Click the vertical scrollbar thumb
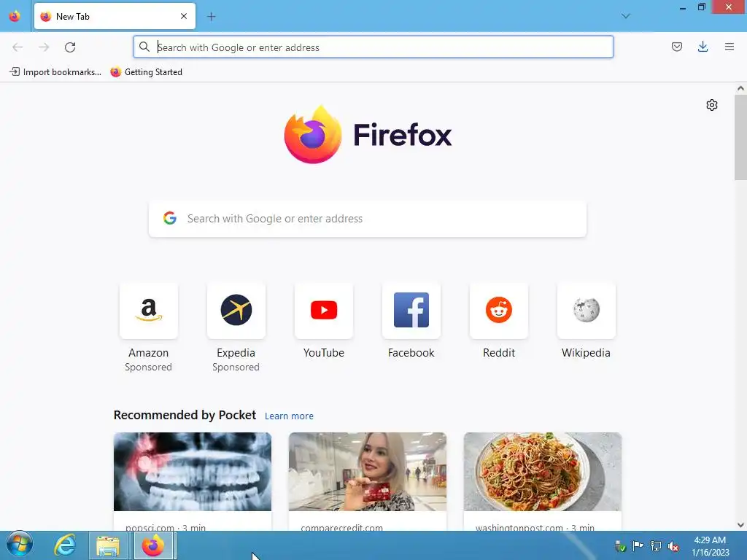 pyautogui.click(x=740, y=137)
